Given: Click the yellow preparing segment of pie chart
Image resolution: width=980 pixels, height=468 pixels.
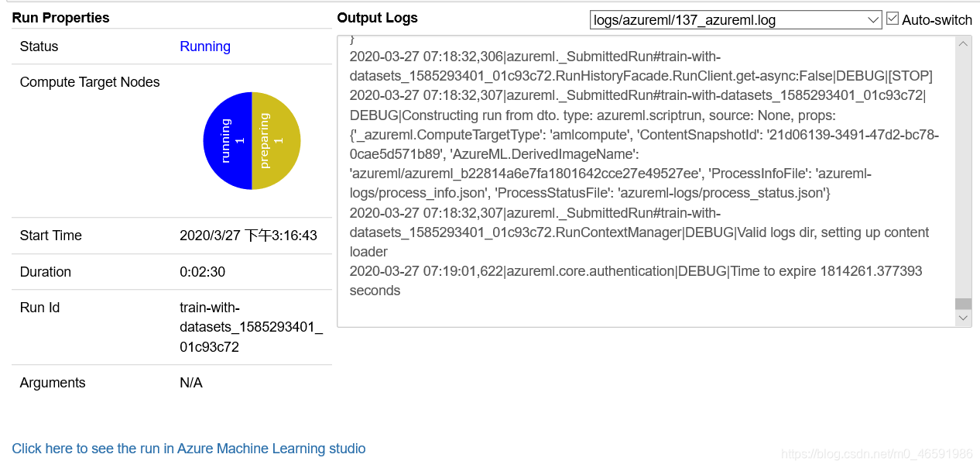Looking at the screenshot, I should 276,140.
